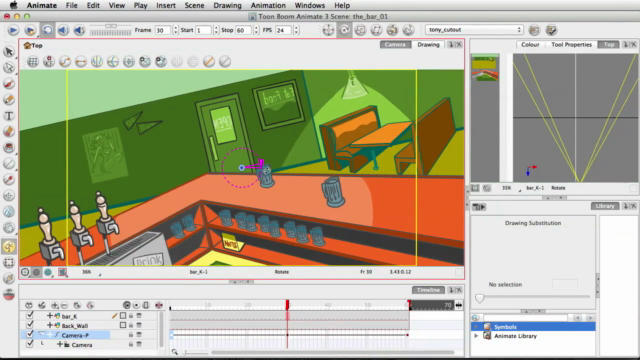Collapse the Camera-P layer triangle

[x=41, y=334]
